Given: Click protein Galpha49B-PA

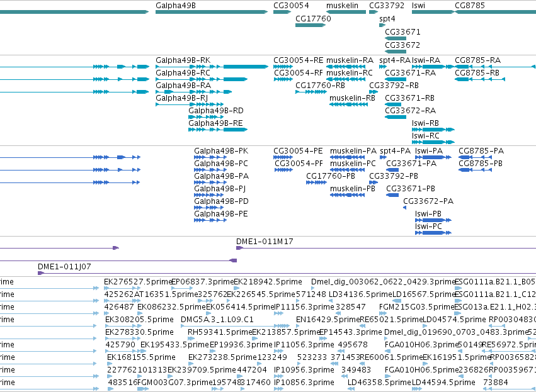Looking at the screenshot, I should point(210,182).
